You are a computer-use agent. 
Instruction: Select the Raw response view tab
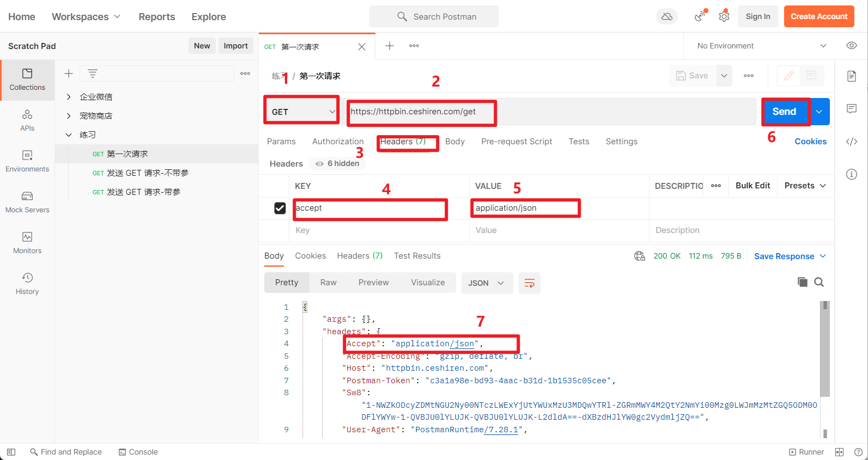pyautogui.click(x=328, y=283)
